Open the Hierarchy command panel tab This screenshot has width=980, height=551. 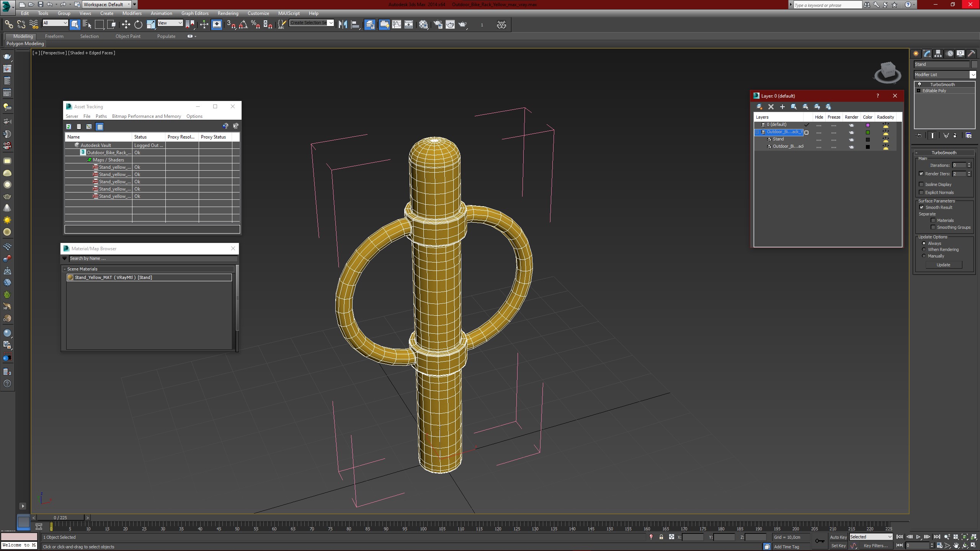coord(938,54)
